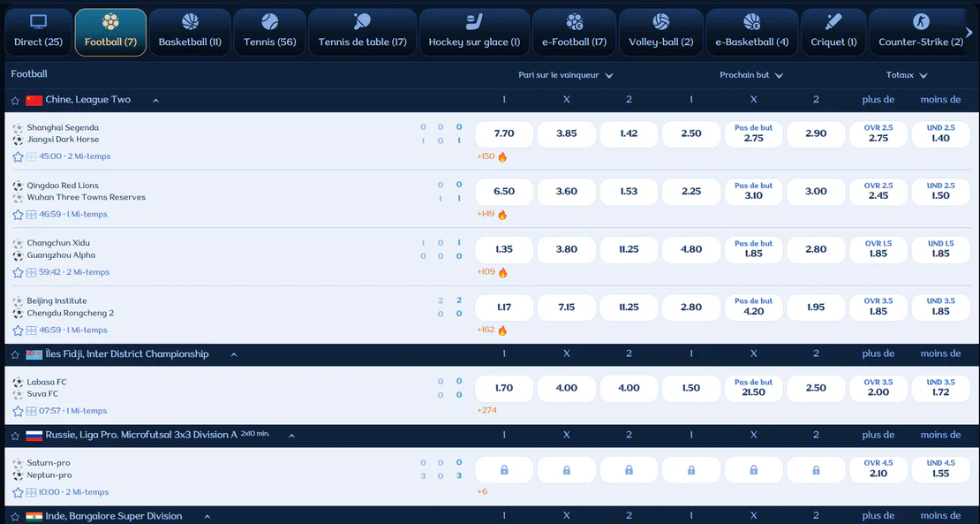This screenshot has height=524, width=980.
Task: Select UND 2.5 at 1.40 for Shanghai match
Action: tap(940, 133)
